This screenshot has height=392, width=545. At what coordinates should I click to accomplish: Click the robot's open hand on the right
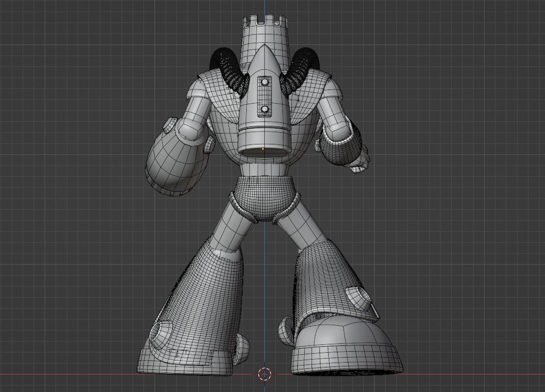[x=360, y=161]
